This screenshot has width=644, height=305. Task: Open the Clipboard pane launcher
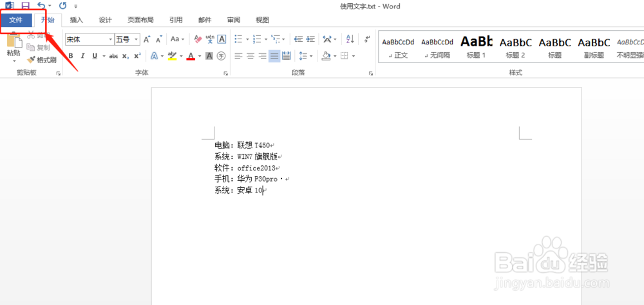(x=59, y=73)
